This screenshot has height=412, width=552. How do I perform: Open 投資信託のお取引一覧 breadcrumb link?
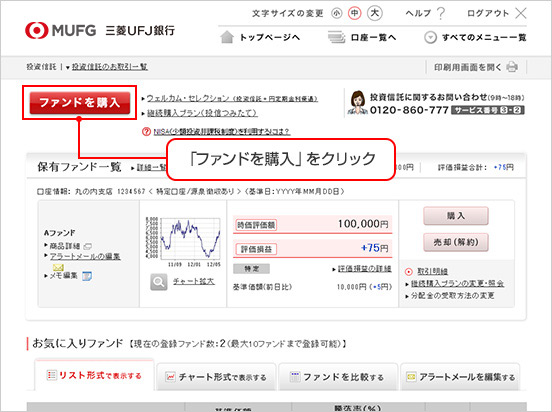pos(110,67)
